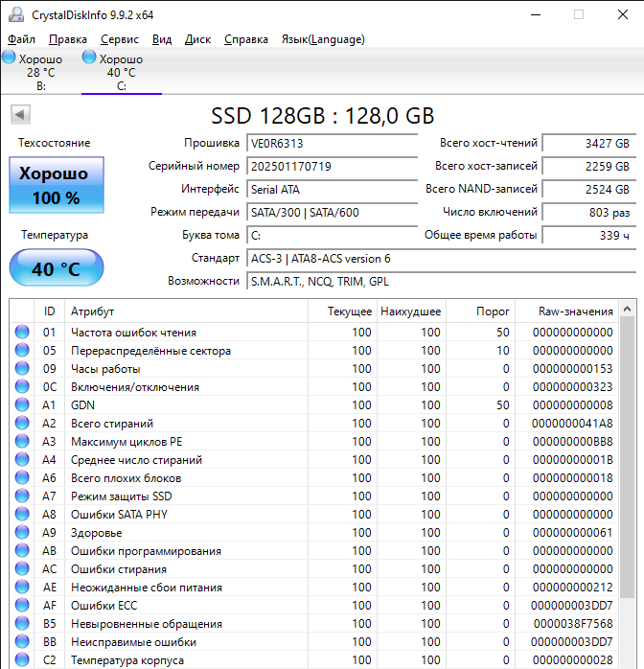644x669 pixels.
Task: Click the Порог column header
Action: 480,311
